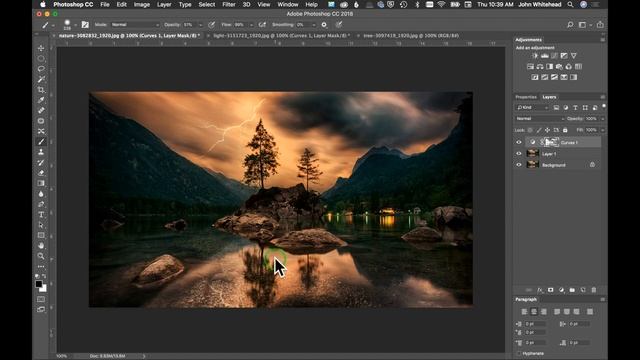Open brush settings panel icon
The height and width of the screenshot is (360, 640).
[85, 24]
